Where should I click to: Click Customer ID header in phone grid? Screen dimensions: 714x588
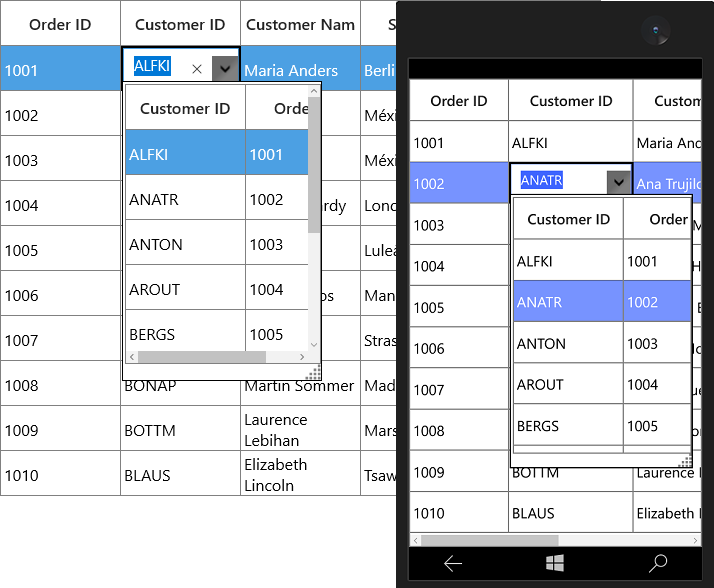coord(571,101)
